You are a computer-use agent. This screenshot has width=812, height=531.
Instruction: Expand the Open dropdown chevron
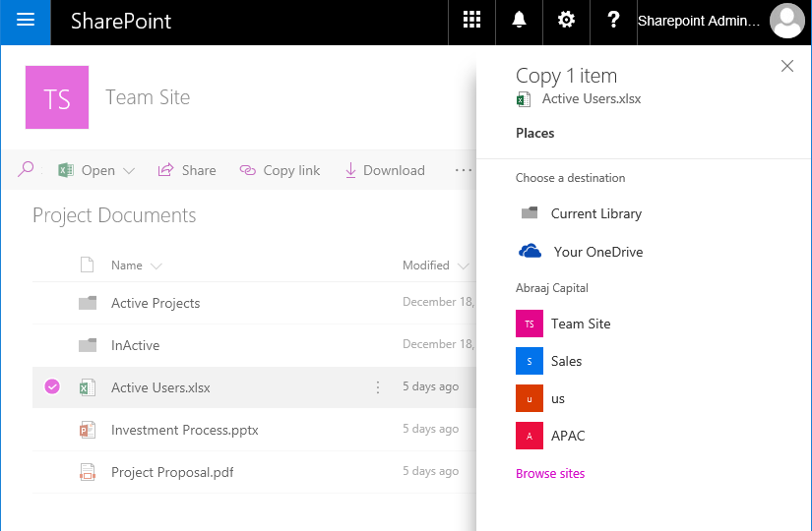(129, 170)
